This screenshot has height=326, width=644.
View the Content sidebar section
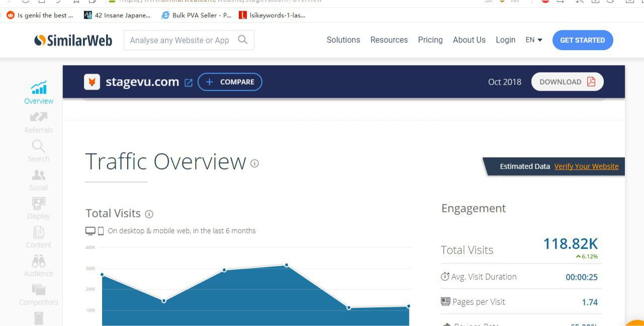pyautogui.click(x=39, y=237)
